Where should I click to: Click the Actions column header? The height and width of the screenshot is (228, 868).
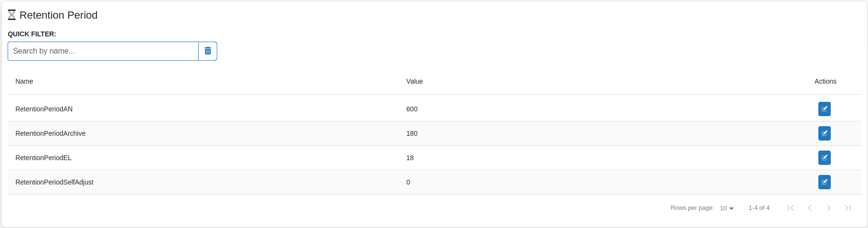825,81
